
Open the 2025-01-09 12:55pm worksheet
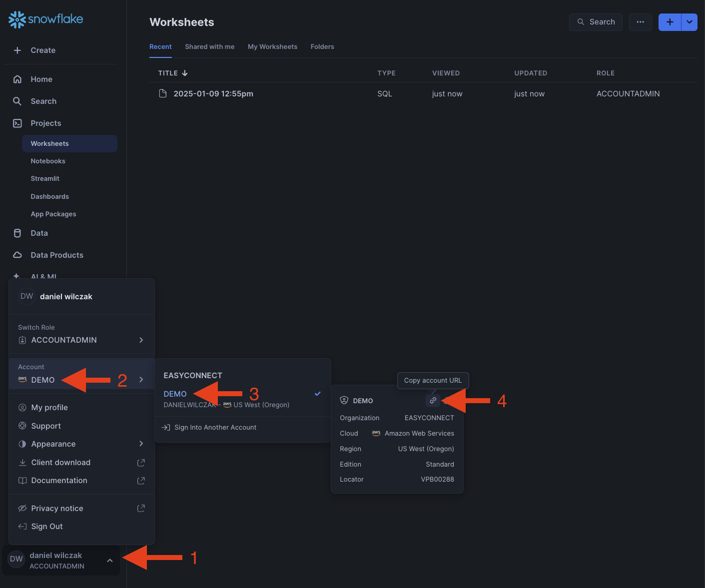(213, 94)
